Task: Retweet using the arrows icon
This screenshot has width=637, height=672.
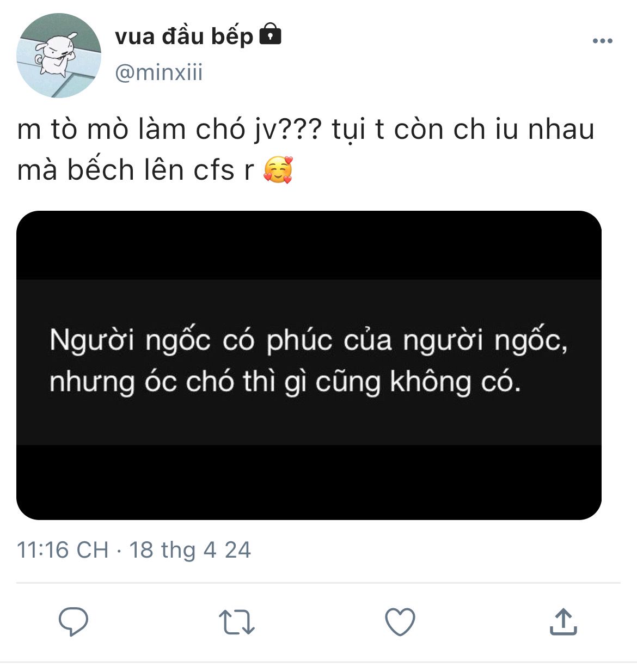Action: (236, 622)
